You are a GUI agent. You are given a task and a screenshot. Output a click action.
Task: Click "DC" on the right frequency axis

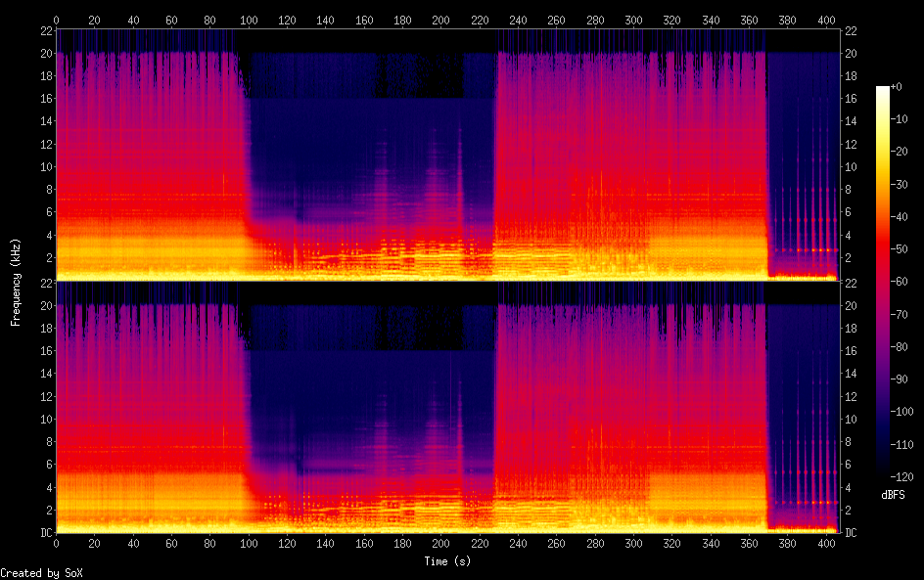(851, 533)
